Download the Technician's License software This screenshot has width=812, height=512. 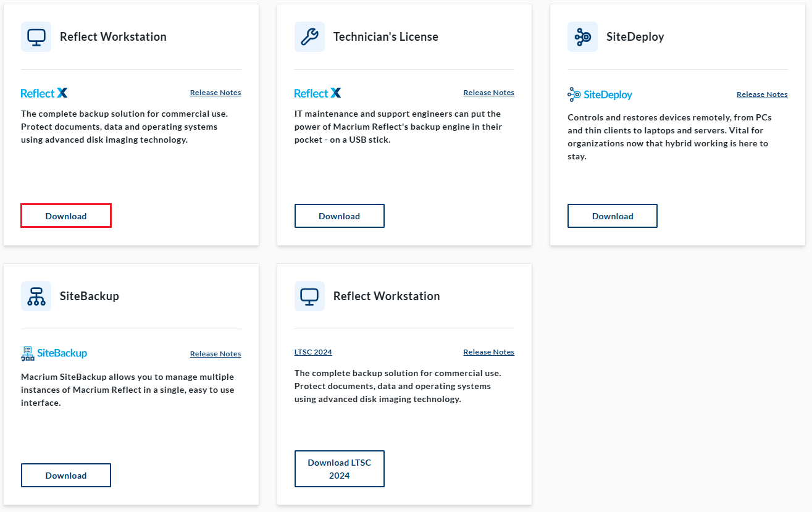pos(339,216)
